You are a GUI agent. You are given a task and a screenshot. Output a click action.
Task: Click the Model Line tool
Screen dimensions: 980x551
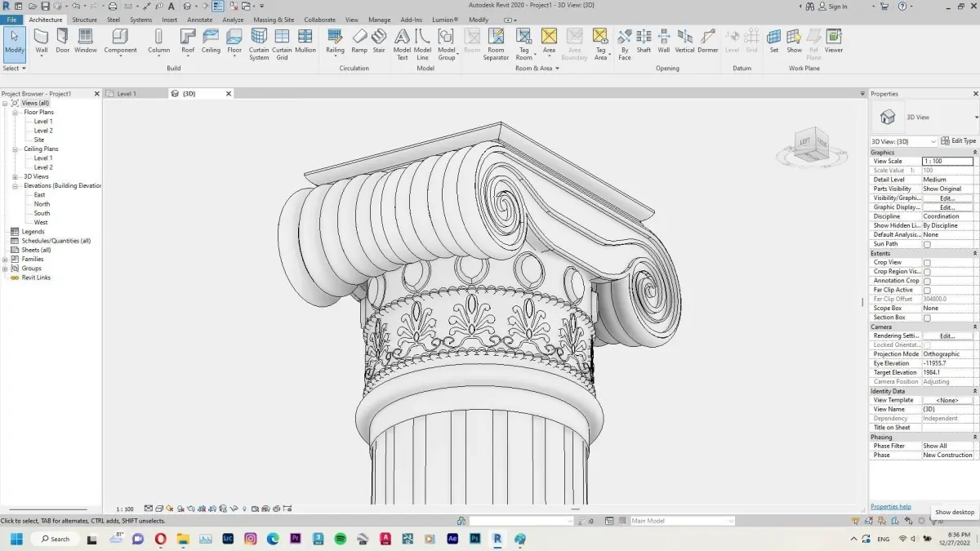(422, 44)
